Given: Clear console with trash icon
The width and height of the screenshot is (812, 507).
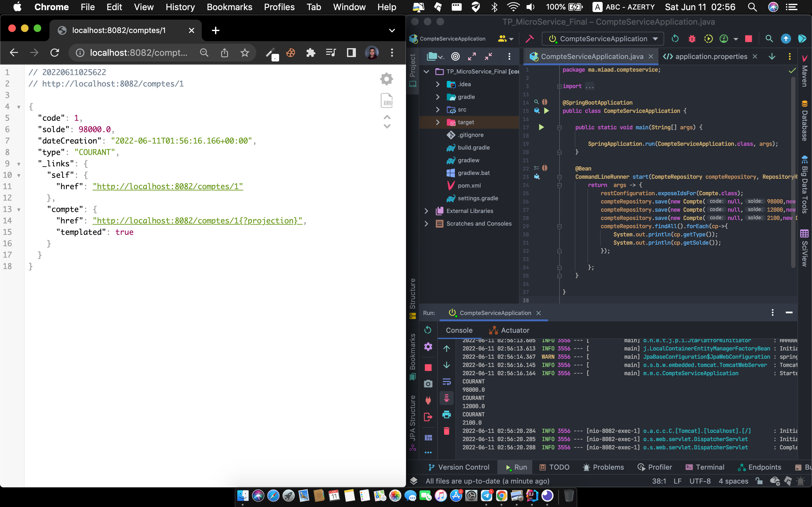Looking at the screenshot, I should (447, 431).
